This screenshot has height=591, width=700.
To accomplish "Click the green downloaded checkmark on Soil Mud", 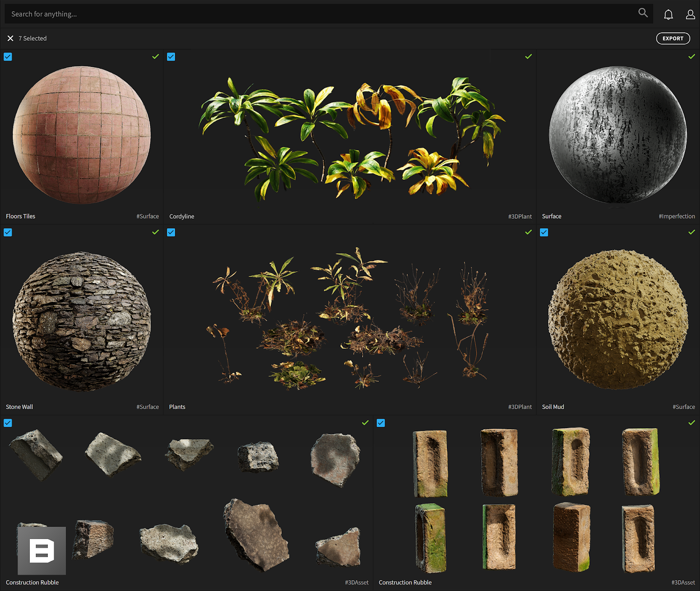I will pyautogui.click(x=692, y=232).
